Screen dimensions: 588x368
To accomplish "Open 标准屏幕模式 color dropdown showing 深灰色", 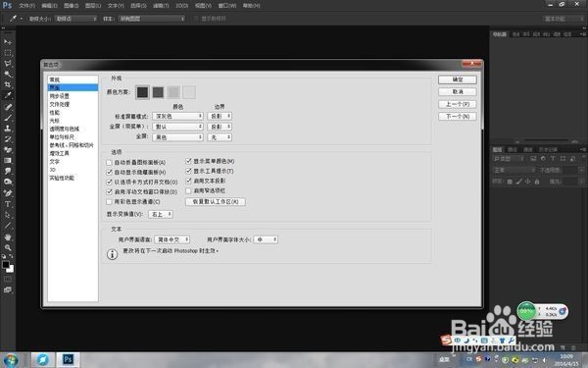I will 177,116.
